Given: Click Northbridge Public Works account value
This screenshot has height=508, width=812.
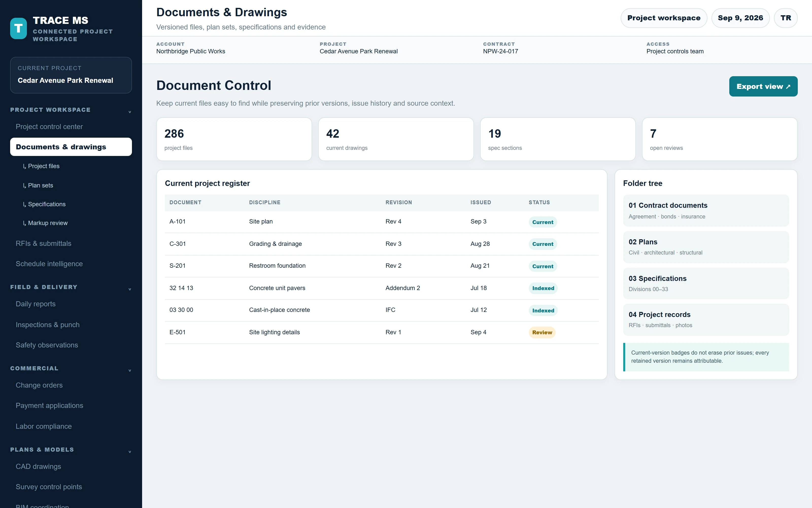Looking at the screenshot, I should (x=191, y=51).
